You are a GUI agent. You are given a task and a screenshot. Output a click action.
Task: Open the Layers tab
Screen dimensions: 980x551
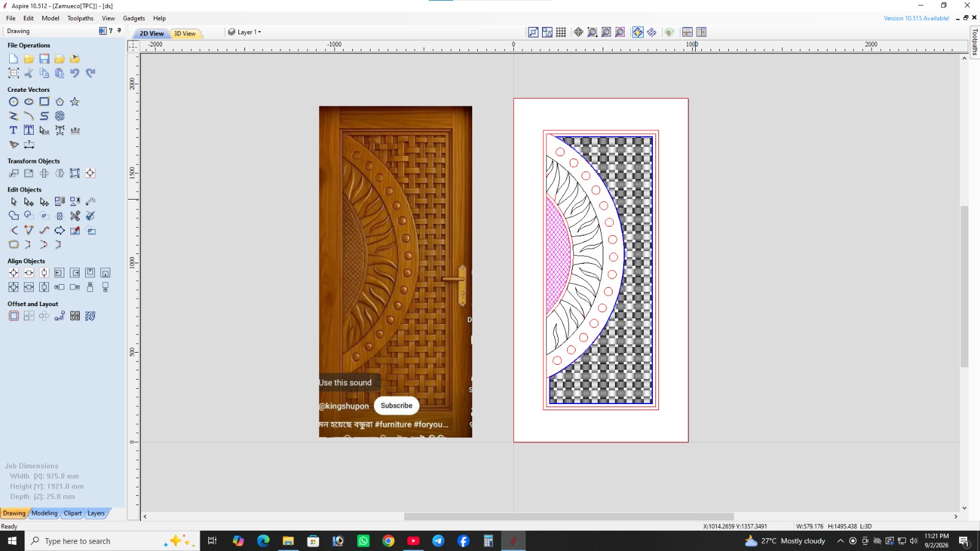pos(96,513)
